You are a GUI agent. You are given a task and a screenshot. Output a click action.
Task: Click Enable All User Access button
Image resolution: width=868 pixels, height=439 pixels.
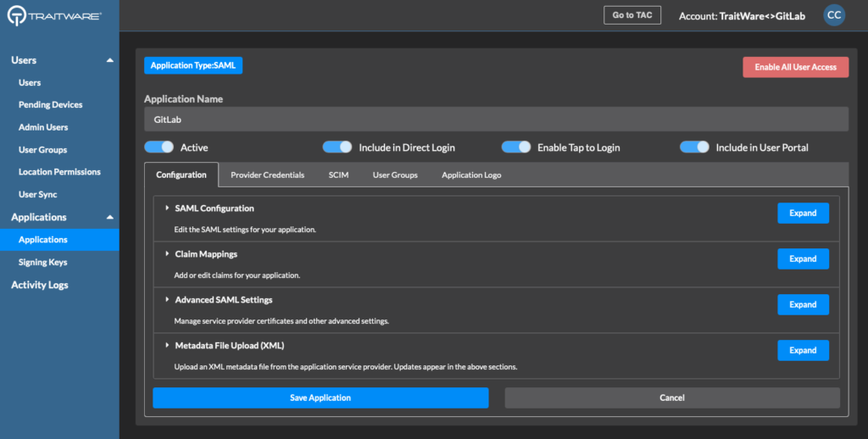point(795,67)
